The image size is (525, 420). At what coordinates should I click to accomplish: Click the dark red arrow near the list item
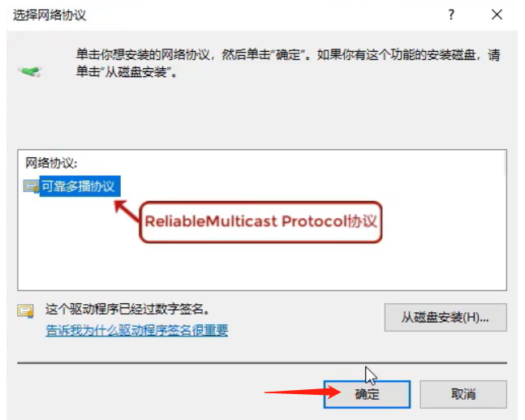[127, 211]
